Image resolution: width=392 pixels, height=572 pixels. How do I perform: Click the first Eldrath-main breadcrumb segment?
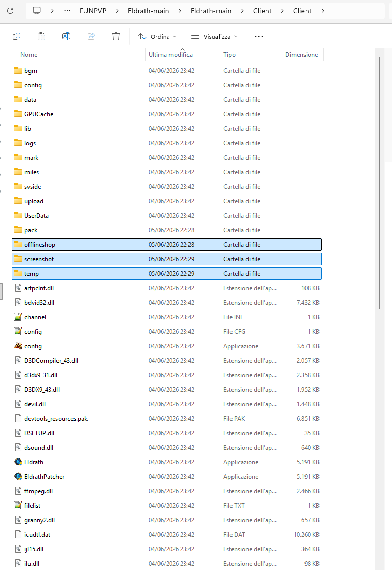tap(148, 11)
